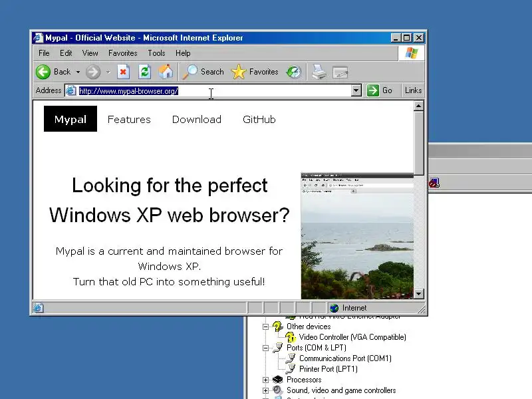Open the Features page link

pyautogui.click(x=129, y=120)
